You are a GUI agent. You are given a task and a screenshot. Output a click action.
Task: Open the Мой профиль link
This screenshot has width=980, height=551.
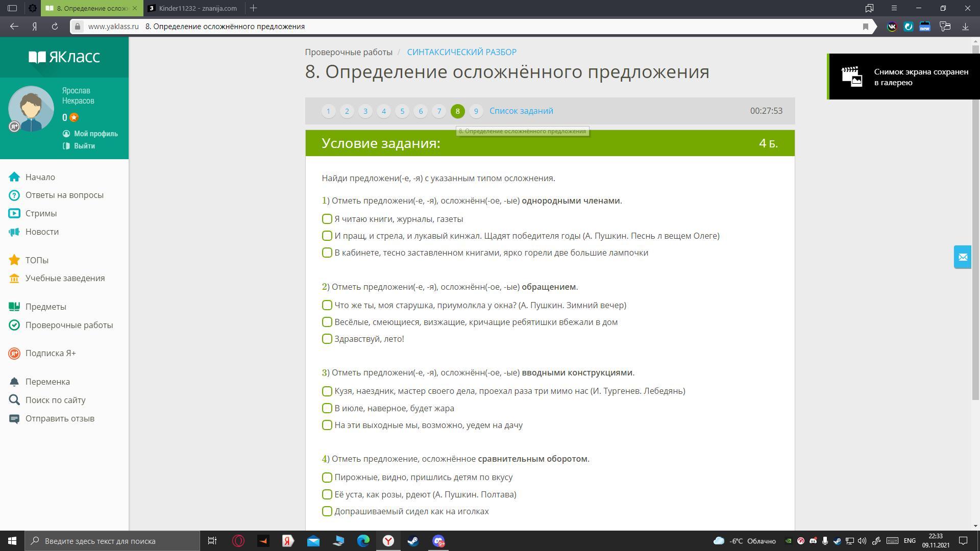pos(95,134)
